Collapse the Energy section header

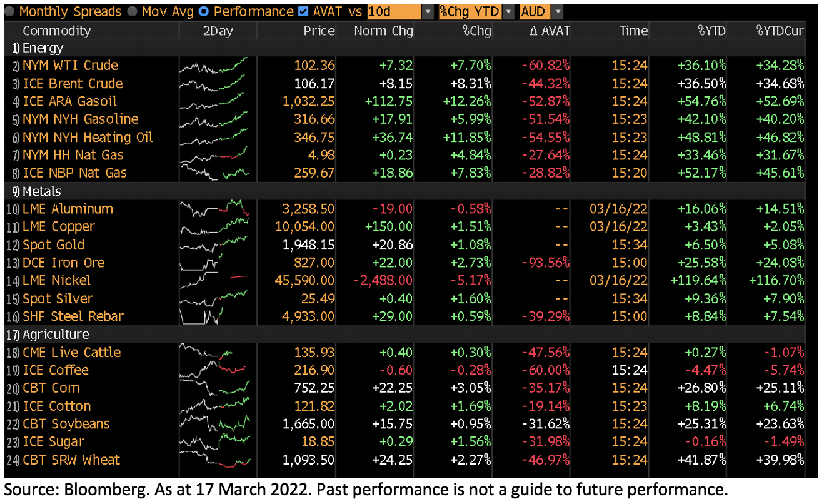[42, 48]
